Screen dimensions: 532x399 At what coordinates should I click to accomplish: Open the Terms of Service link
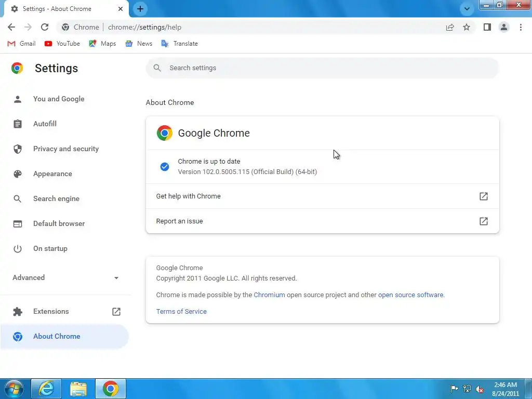pos(181,312)
